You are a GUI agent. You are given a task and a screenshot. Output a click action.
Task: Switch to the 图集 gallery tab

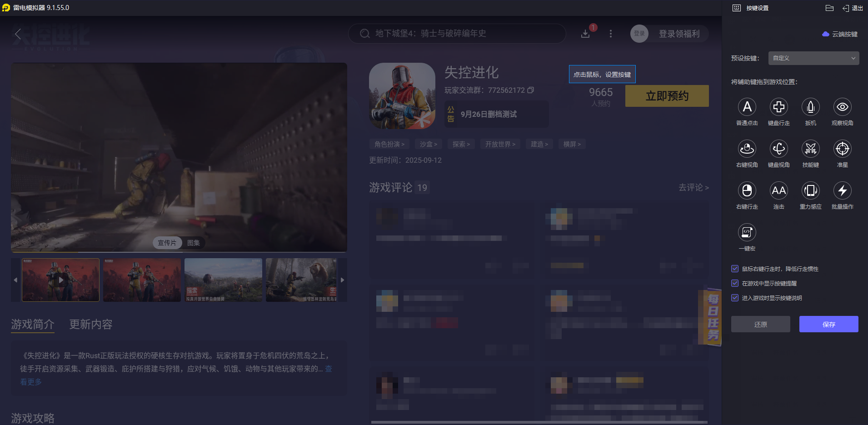point(194,243)
